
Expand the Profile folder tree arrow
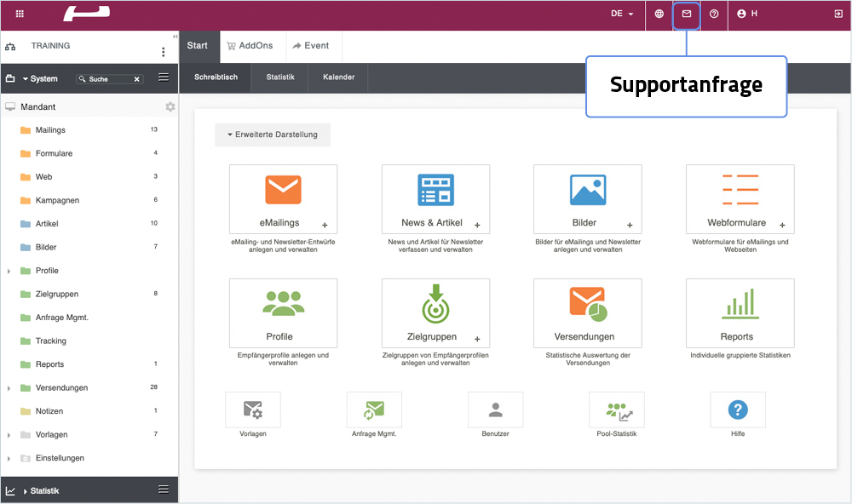coord(9,271)
